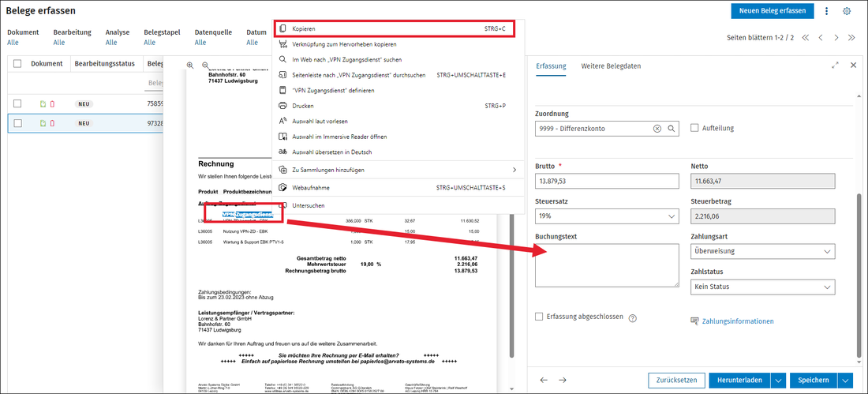Expand the Speichern split-button arrow
868x394 pixels.
click(x=845, y=380)
